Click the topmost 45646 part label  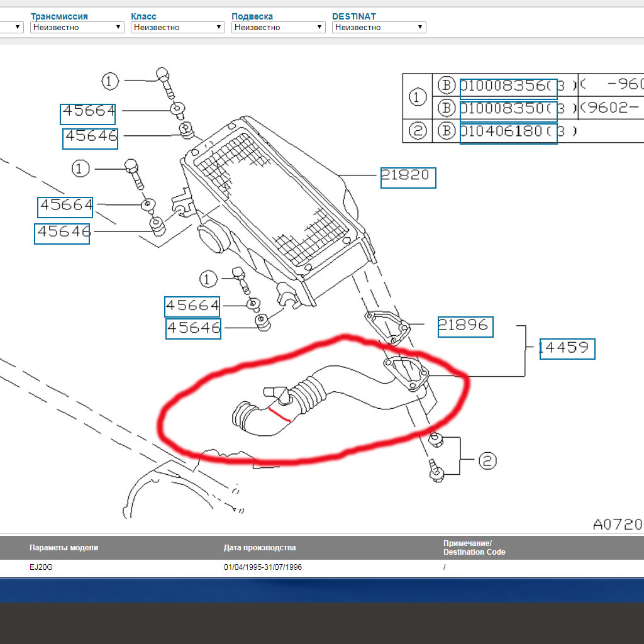[91, 138]
